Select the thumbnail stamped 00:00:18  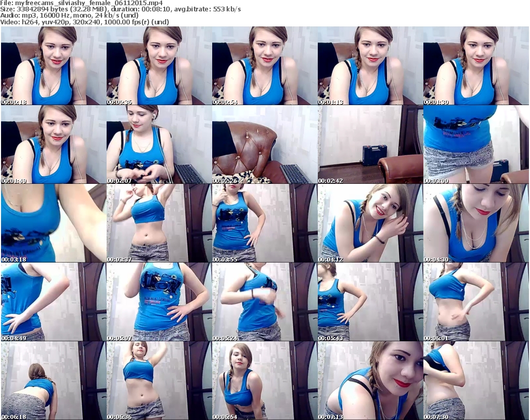[x=53, y=66]
